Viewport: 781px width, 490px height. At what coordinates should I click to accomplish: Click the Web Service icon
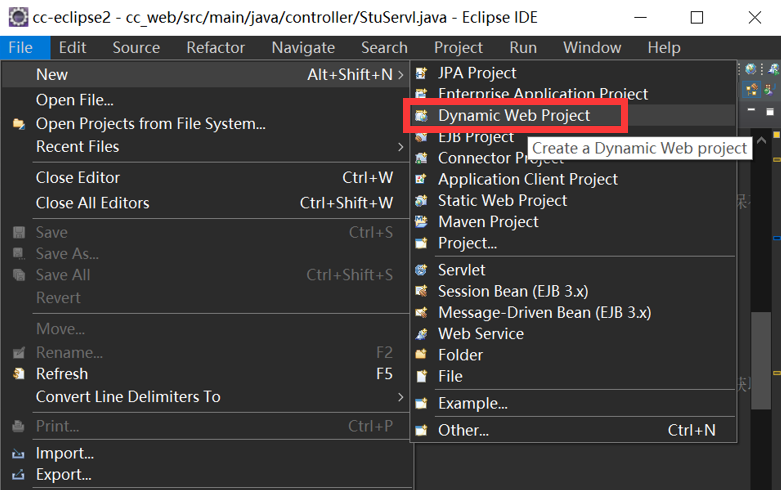[422, 334]
